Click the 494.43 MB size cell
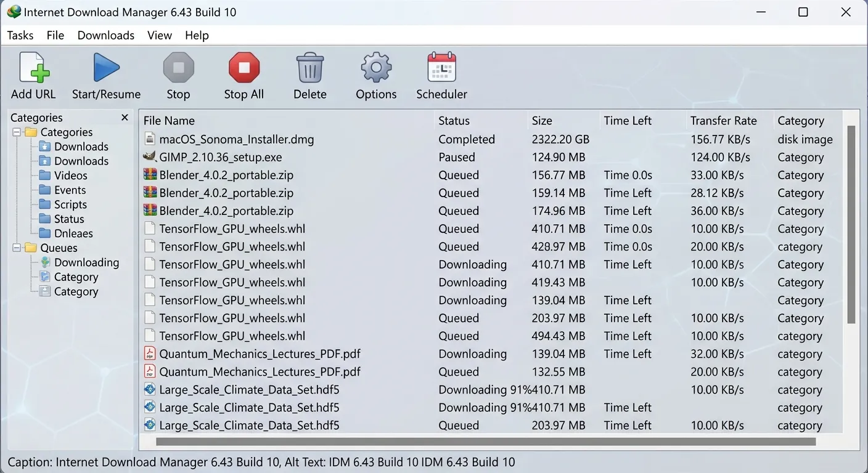This screenshot has width=868, height=473. click(559, 336)
